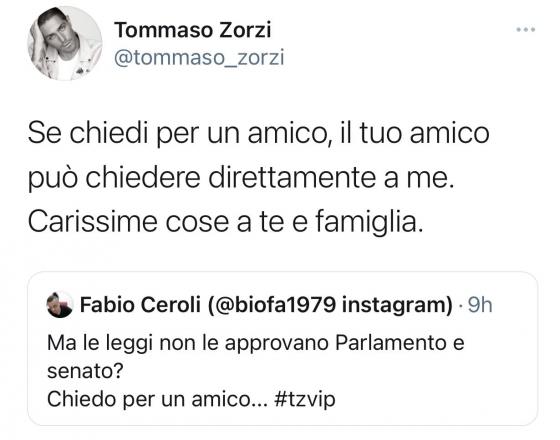This screenshot has height=440, width=560.
Task: Follow the #tzvip hashtag
Action: point(305,399)
